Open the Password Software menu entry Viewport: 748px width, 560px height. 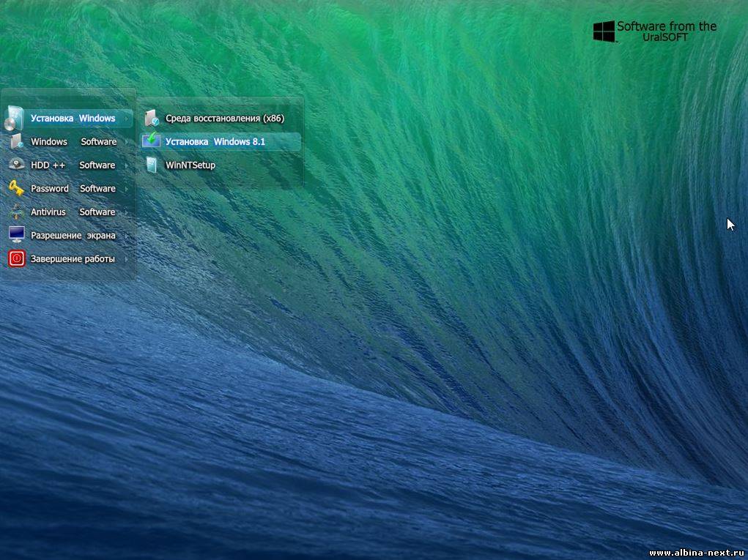point(68,188)
